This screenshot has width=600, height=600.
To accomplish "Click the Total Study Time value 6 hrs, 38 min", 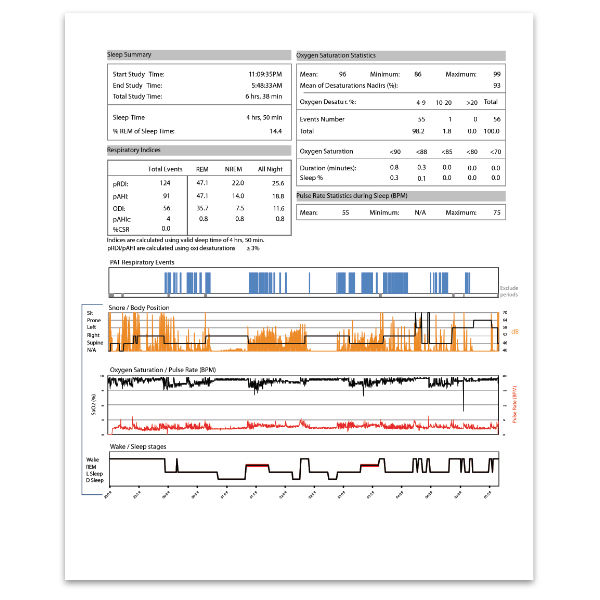I will point(264,96).
